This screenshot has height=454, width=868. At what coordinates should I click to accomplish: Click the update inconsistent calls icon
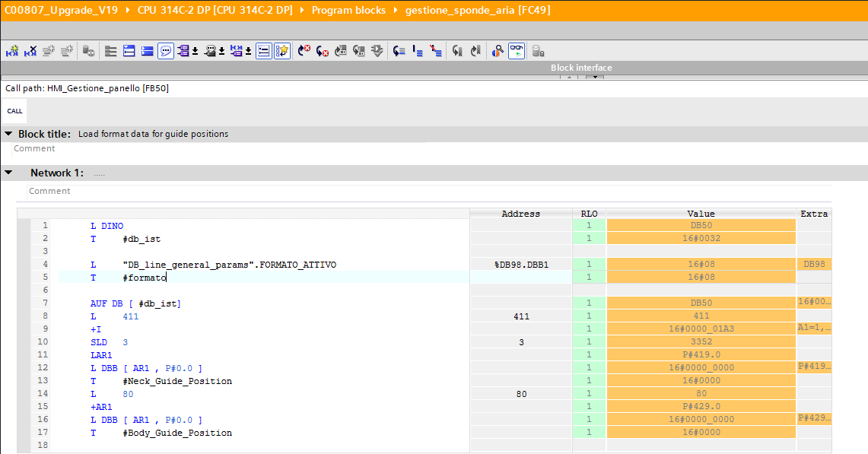tap(359, 51)
